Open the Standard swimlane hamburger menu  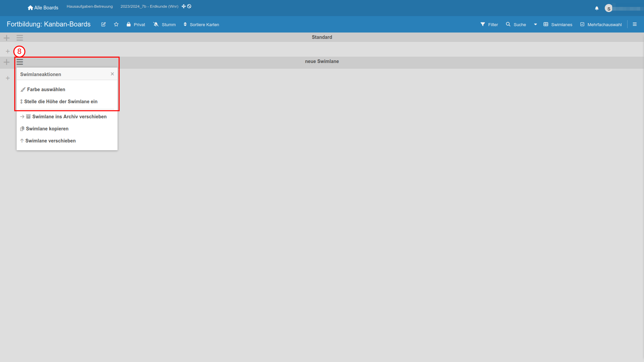(x=20, y=38)
